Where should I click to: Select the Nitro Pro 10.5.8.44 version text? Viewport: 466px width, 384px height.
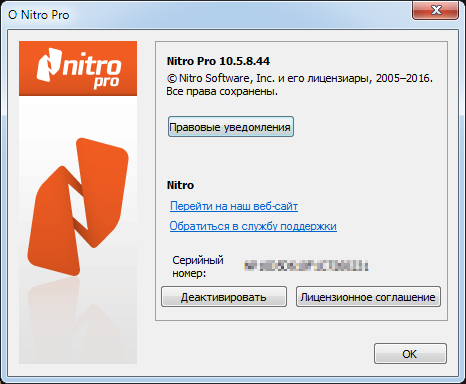tap(218, 61)
